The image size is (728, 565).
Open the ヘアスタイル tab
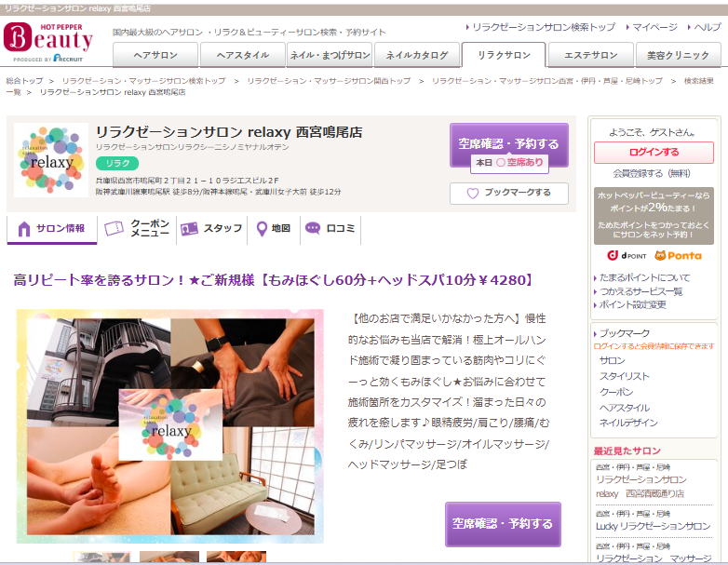(243, 55)
